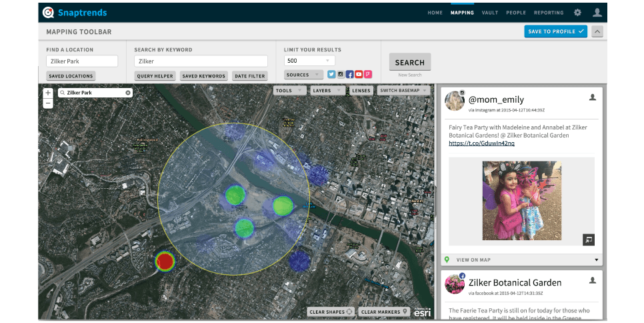Collapse the mapping toolbar with chevron
Viewport: 644px width, 323px height.
[x=597, y=31]
